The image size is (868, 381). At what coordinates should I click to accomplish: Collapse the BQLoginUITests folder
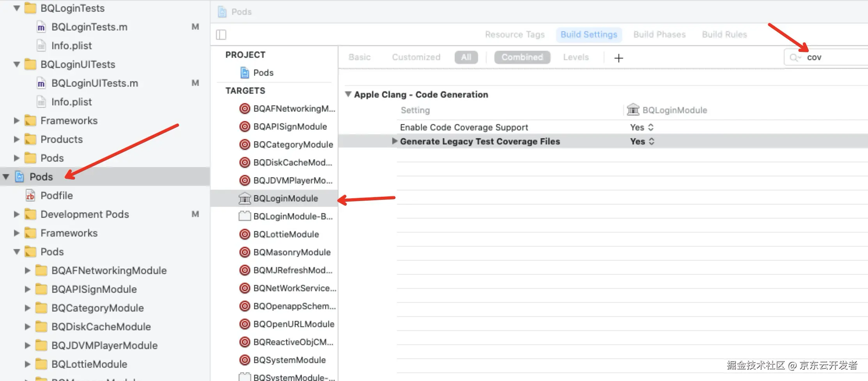16,64
